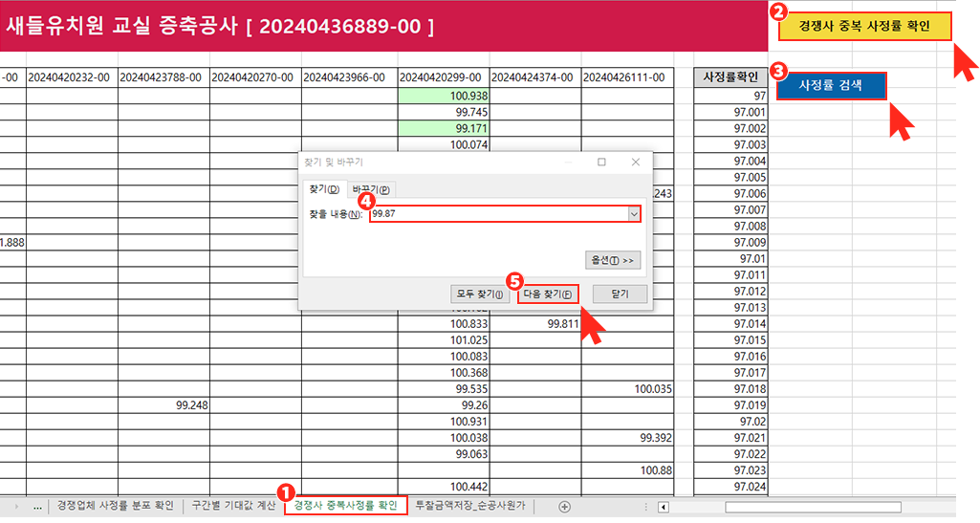Viewport: 980px width, 523px height.
Task: Select cell with value 100.442
Action: tap(444, 486)
